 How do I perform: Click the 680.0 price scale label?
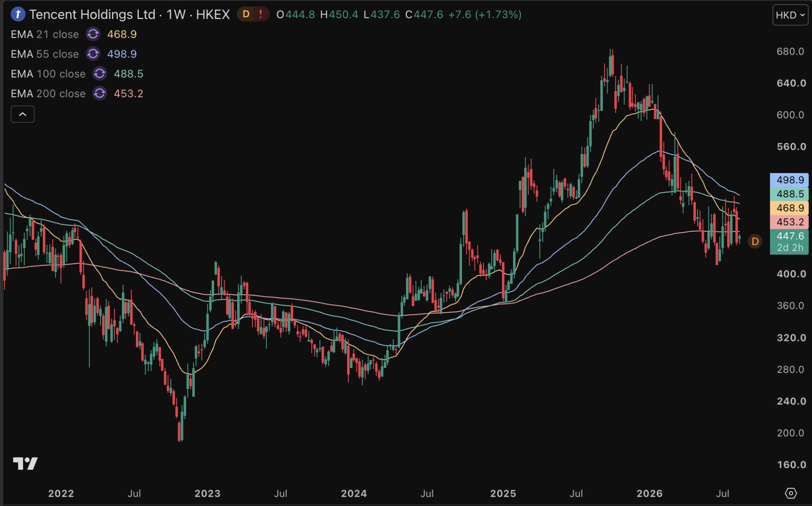pos(790,51)
